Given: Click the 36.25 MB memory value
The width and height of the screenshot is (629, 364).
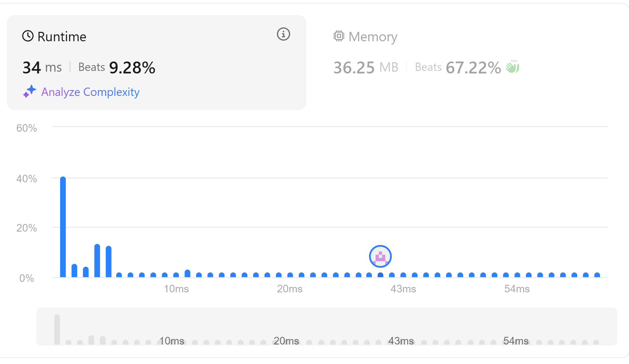Looking at the screenshot, I should coord(366,68).
